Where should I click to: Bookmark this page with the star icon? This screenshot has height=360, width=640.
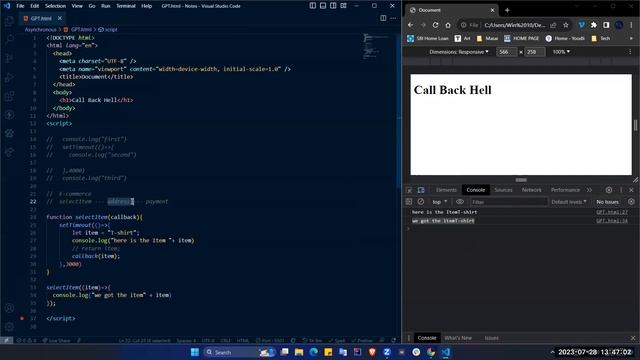point(566,25)
